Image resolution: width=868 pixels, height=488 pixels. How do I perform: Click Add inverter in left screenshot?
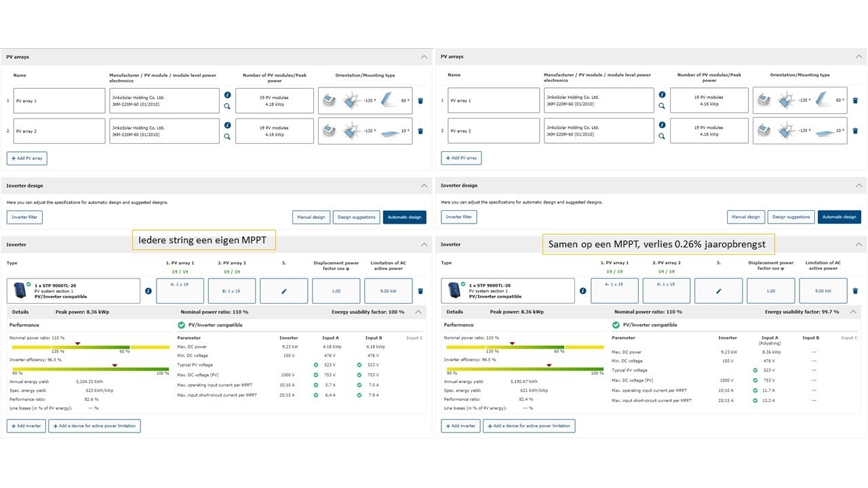(26, 426)
